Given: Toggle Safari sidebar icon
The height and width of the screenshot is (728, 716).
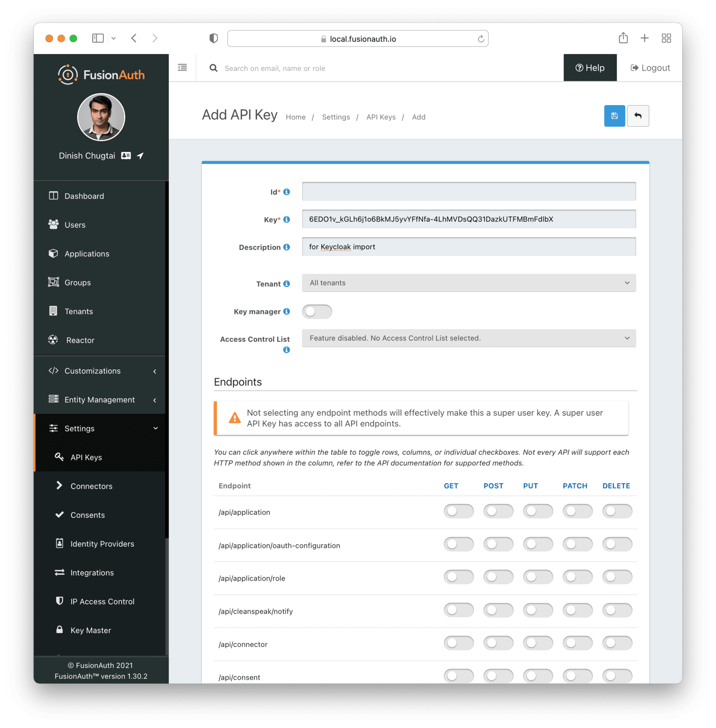Looking at the screenshot, I should [x=98, y=38].
